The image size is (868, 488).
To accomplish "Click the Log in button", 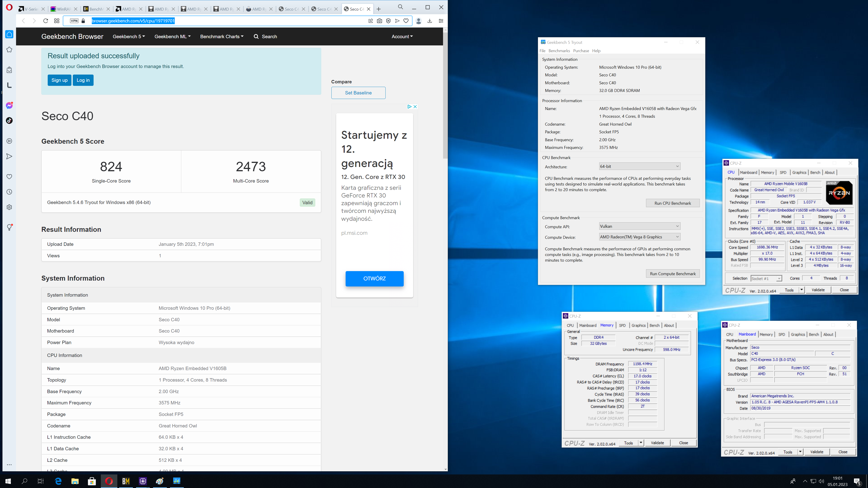I will tap(83, 80).
